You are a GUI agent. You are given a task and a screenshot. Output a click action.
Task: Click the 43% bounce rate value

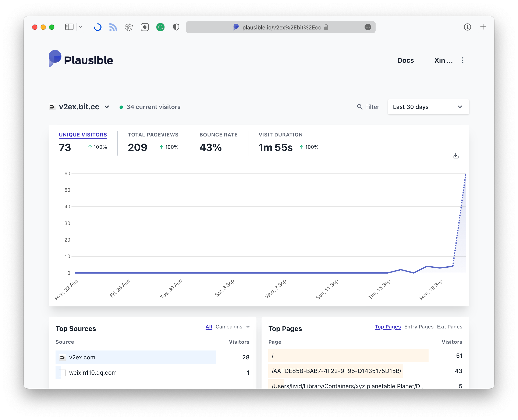coord(210,147)
